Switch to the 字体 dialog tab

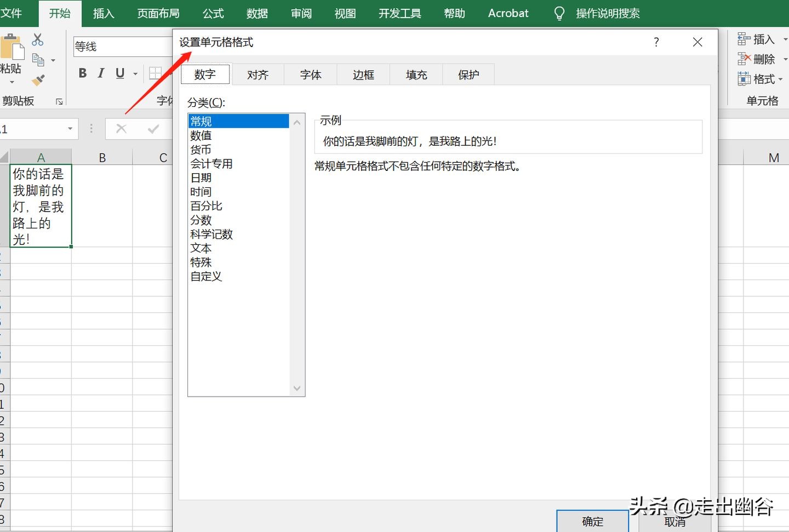311,75
